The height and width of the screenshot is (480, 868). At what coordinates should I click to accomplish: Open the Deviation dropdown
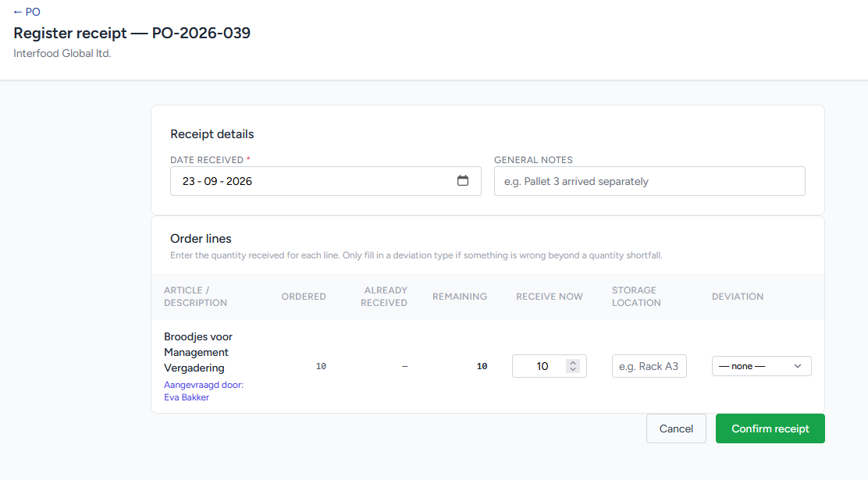coord(761,366)
